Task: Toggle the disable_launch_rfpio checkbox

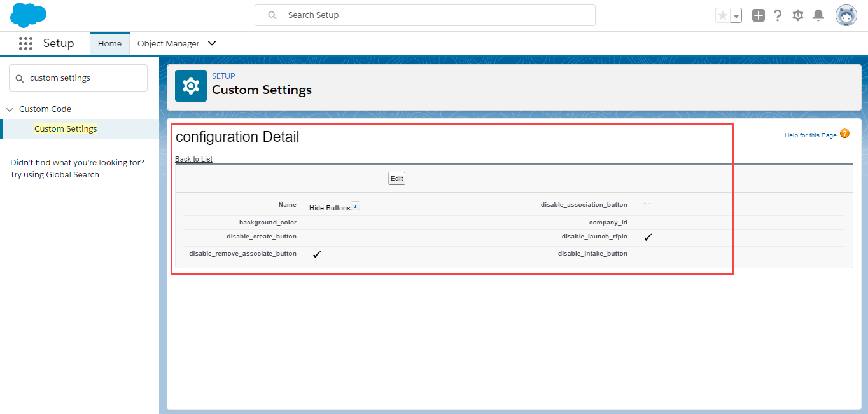Action: (648, 238)
